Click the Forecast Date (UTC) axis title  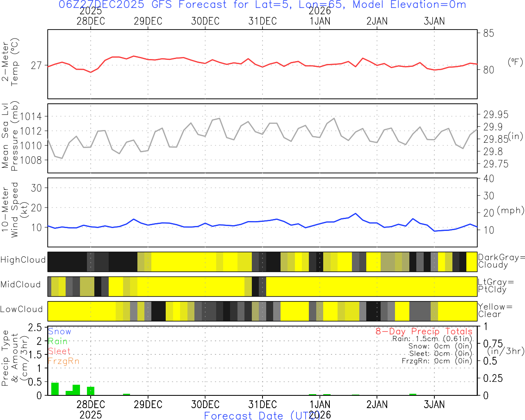[262, 415]
